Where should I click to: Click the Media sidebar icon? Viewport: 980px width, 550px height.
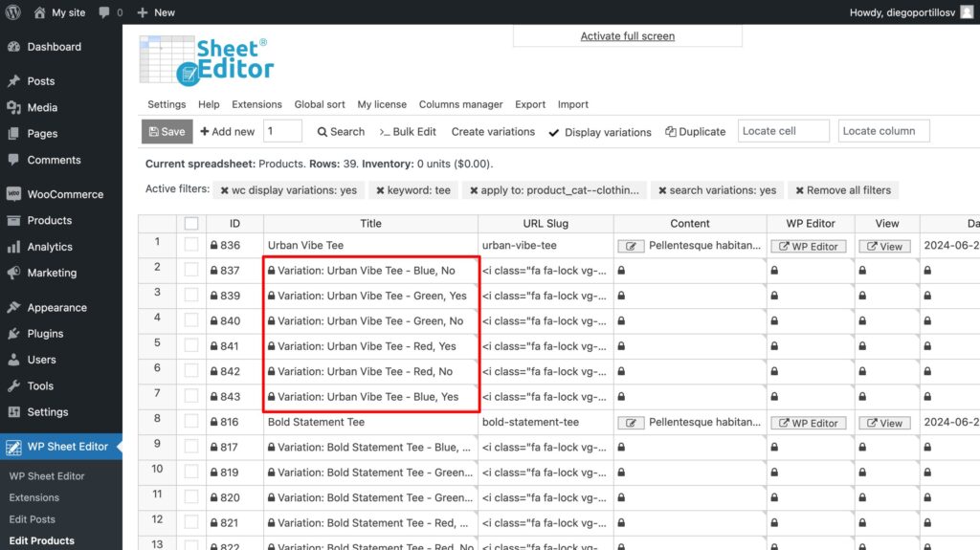(13, 107)
